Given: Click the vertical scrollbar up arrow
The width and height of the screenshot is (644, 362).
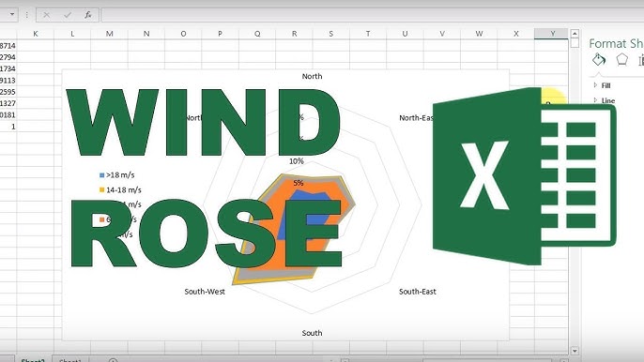Looking at the screenshot, I should pos(575,34).
